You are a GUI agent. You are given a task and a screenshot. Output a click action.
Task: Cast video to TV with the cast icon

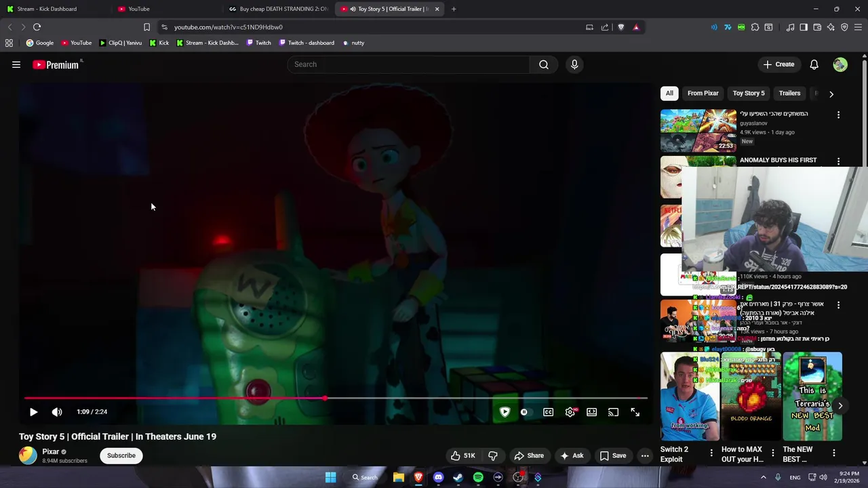coord(614,412)
